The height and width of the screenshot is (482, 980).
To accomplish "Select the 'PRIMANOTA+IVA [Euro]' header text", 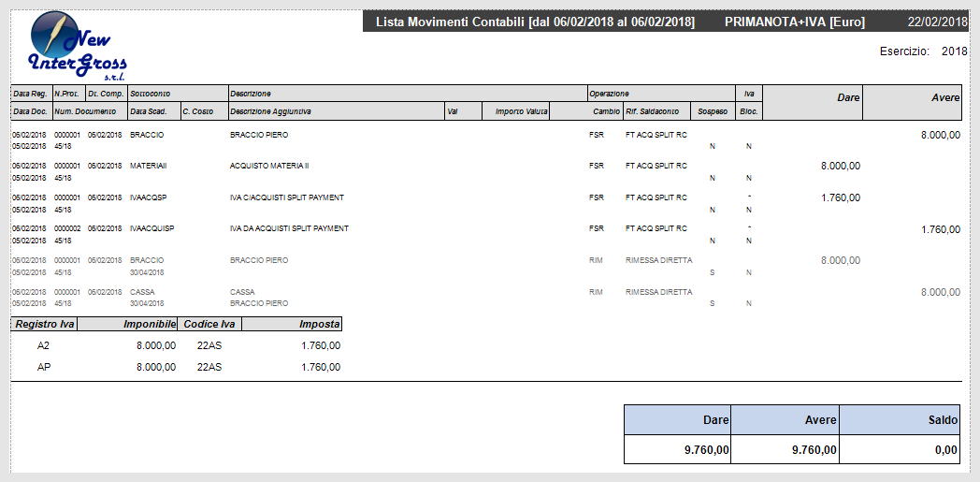I will tap(795, 22).
